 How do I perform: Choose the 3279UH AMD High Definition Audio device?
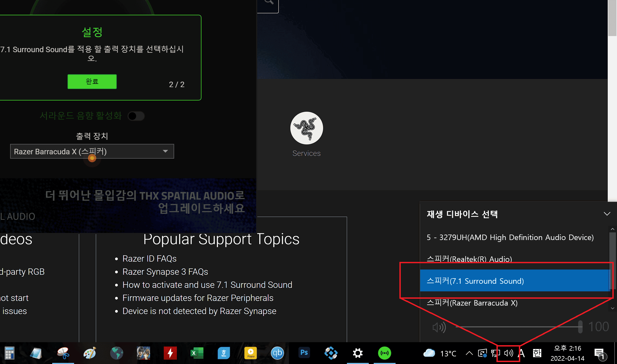510,237
